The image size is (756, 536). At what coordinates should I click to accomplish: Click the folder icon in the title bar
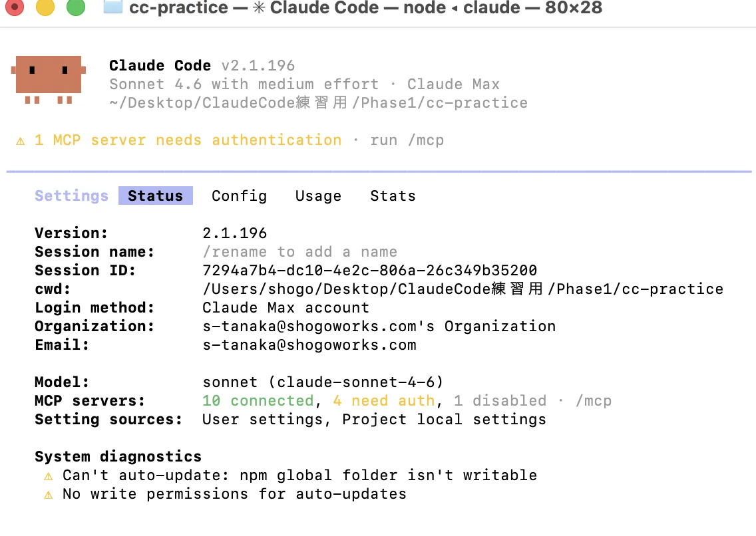113,7
